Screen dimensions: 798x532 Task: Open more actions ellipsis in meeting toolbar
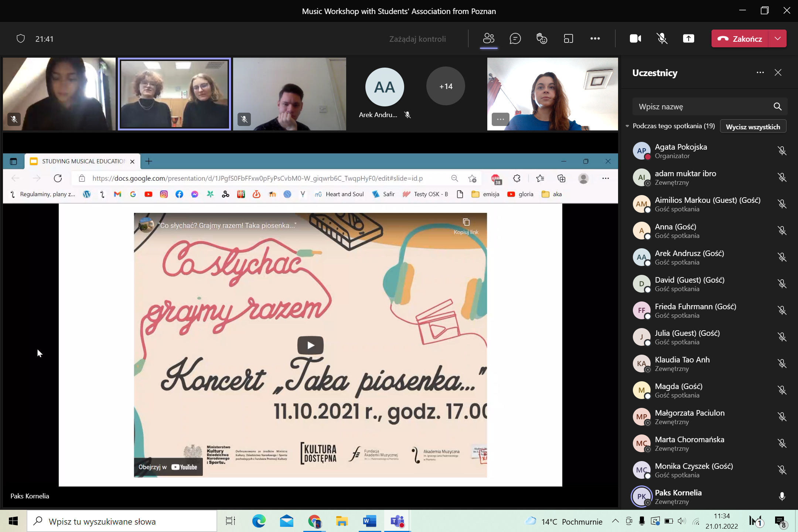pyautogui.click(x=595, y=38)
